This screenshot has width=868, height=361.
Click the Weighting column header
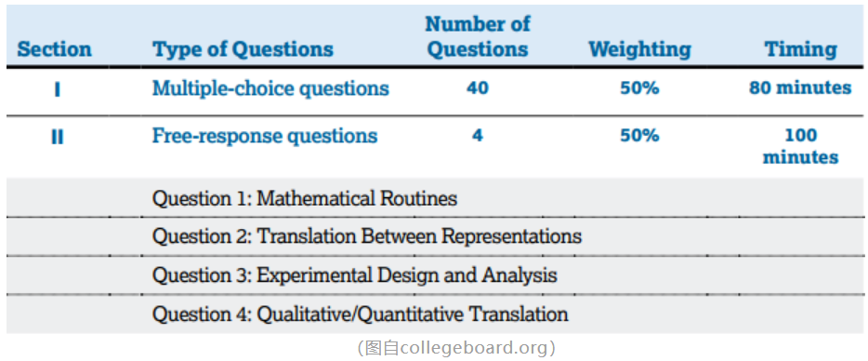640,49
